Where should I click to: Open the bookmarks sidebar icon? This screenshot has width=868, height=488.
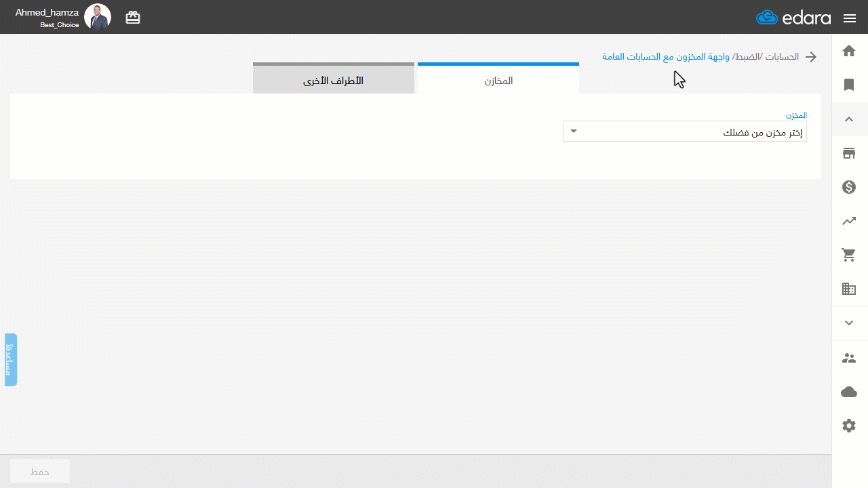point(849,85)
